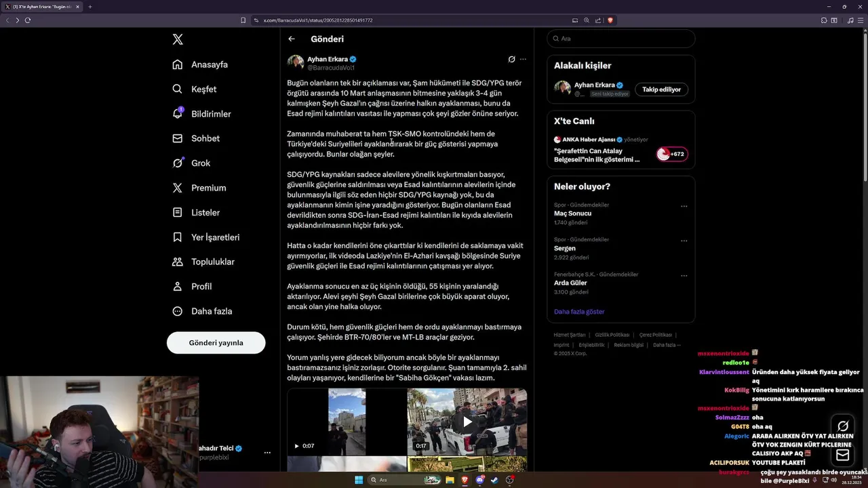Play the first video with 0:07 duration
868x488 pixels.
tap(347, 421)
